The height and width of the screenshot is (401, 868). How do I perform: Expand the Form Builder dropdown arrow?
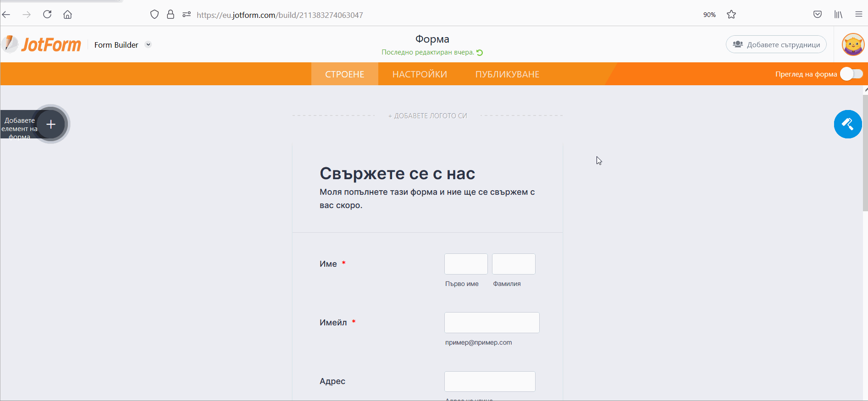(x=148, y=44)
